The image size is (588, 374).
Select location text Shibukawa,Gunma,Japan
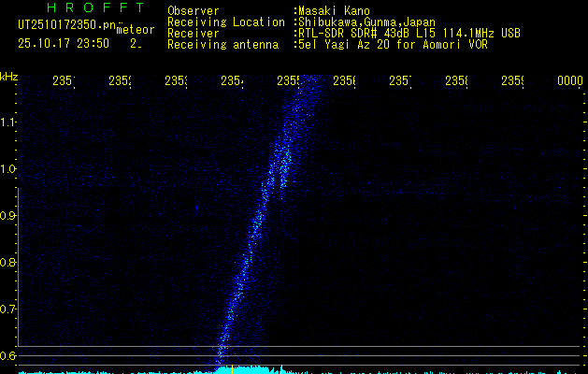[366, 22]
